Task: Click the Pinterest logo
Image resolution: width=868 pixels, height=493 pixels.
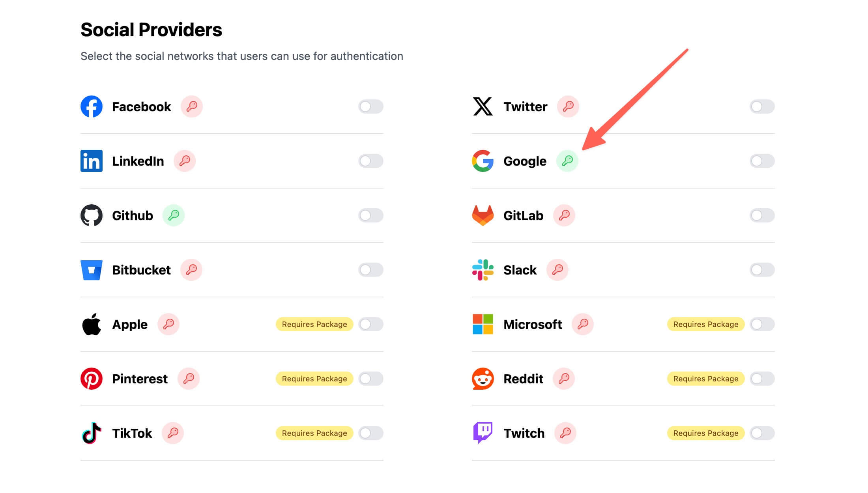Action: [x=92, y=379]
